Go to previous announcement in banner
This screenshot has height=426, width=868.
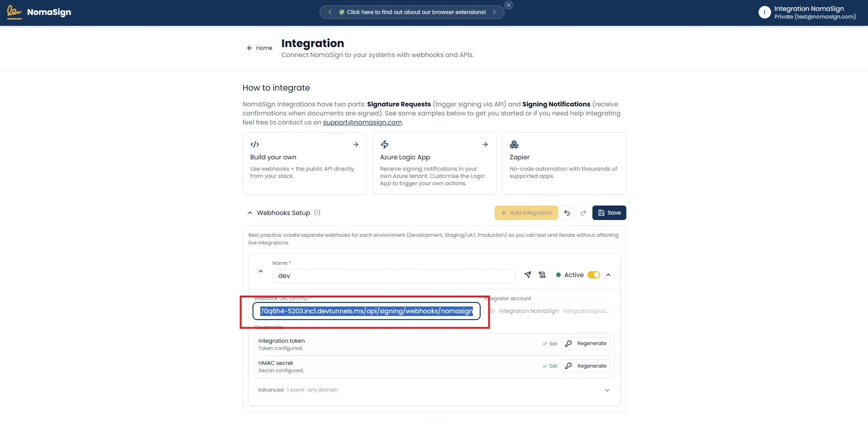tap(330, 12)
